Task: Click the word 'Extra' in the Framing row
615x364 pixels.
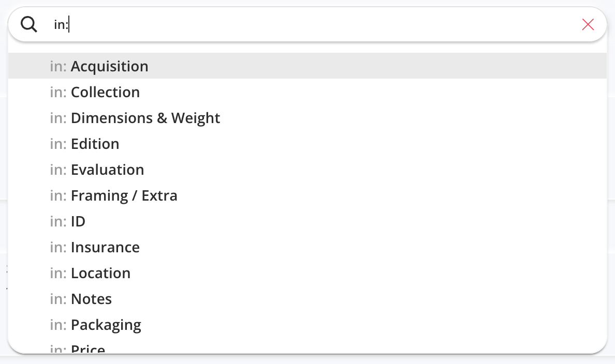Action: [x=159, y=195]
